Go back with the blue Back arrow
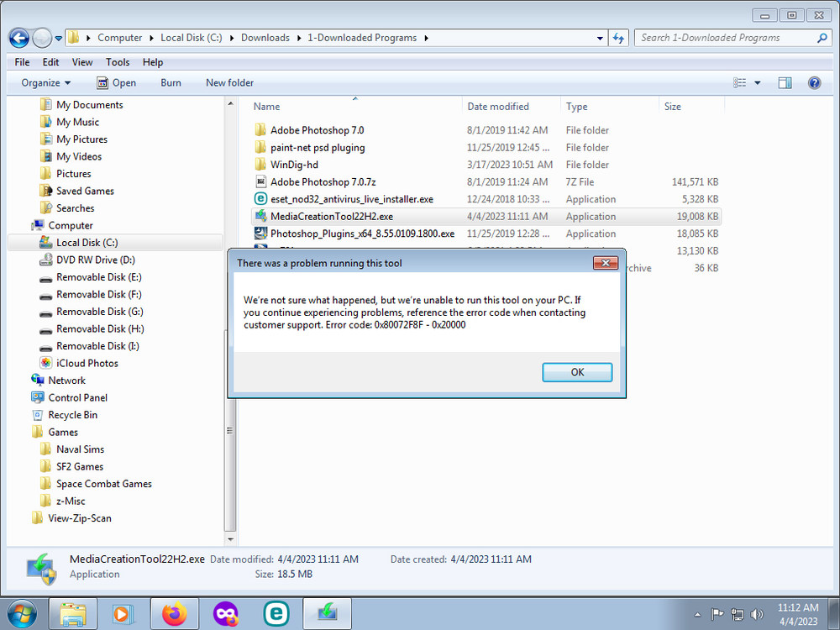This screenshot has height=630, width=840. point(19,38)
